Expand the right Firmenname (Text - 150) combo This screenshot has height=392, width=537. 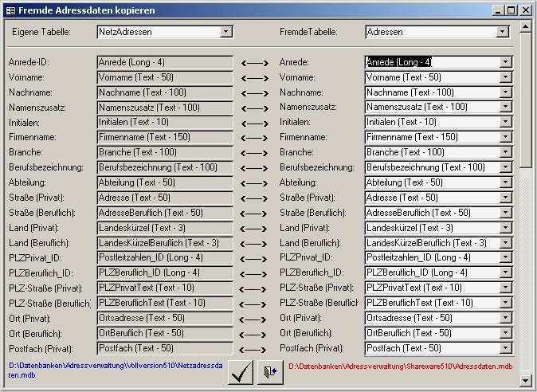505,137
